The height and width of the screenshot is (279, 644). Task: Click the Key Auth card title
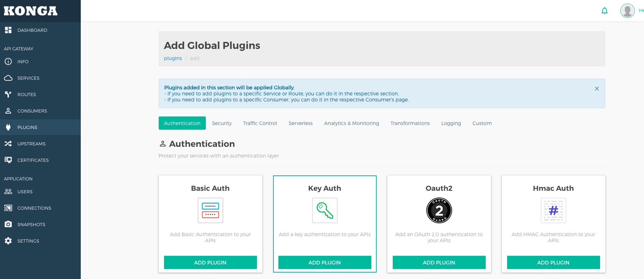coord(325,188)
